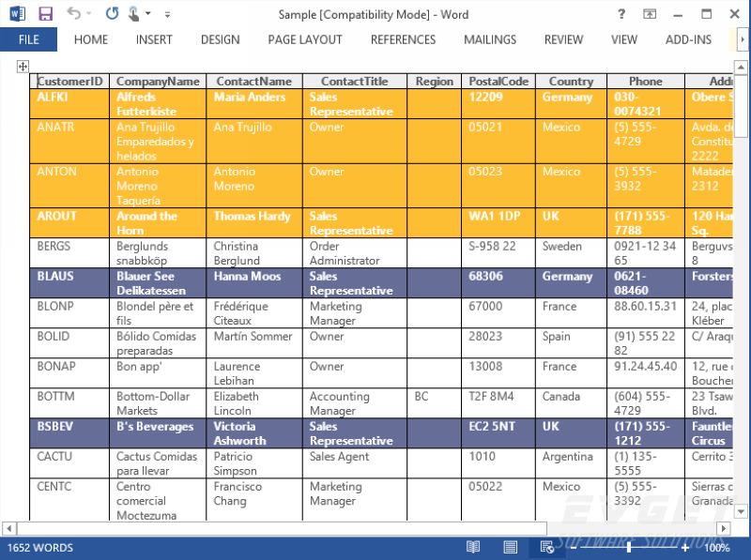Click the BERGS cell

(x=69, y=253)
